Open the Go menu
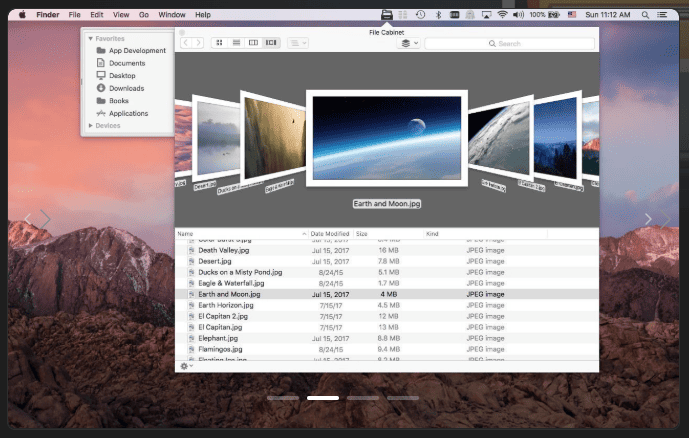The image size is (689, 438). [144, 14]
